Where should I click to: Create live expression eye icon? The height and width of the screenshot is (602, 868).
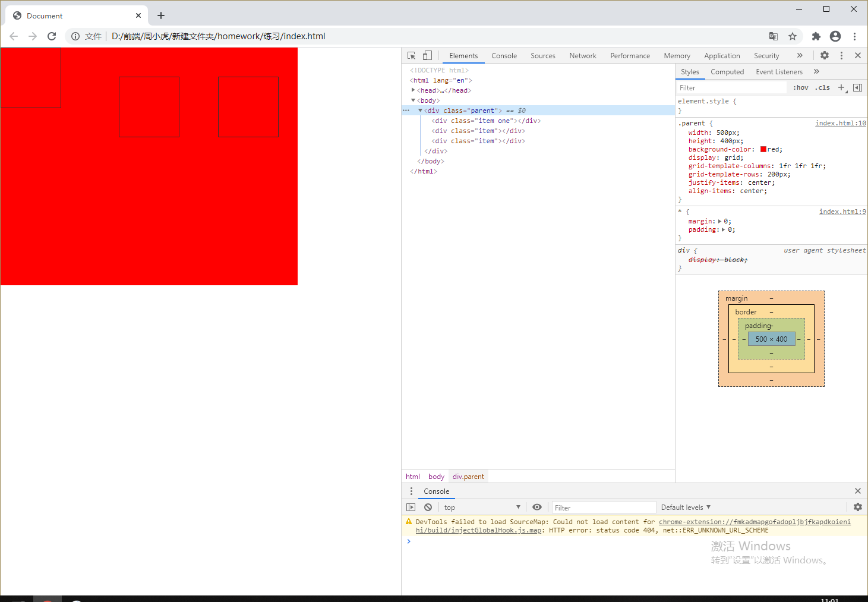coord(537,507)
